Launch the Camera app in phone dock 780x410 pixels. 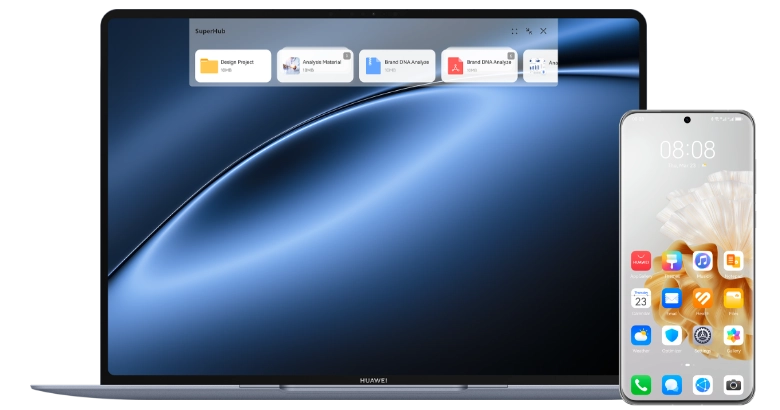(x=733, y=385)
